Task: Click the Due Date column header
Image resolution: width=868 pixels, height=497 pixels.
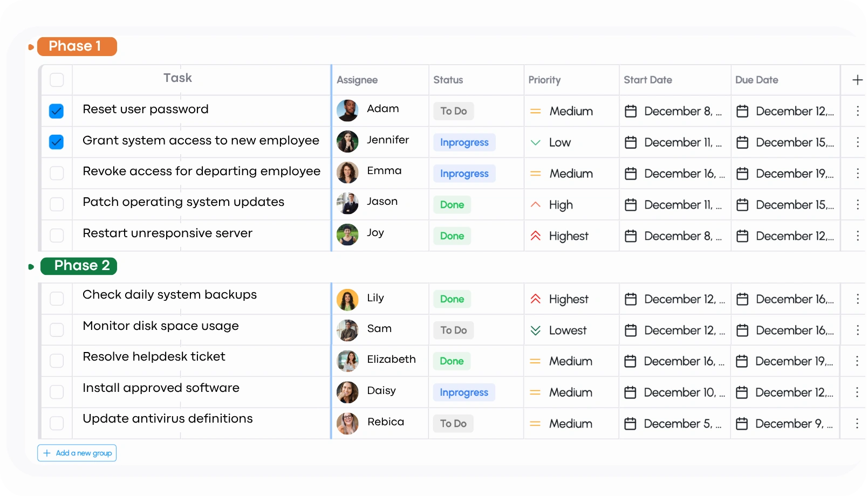Action: click(x=757, y=80)
